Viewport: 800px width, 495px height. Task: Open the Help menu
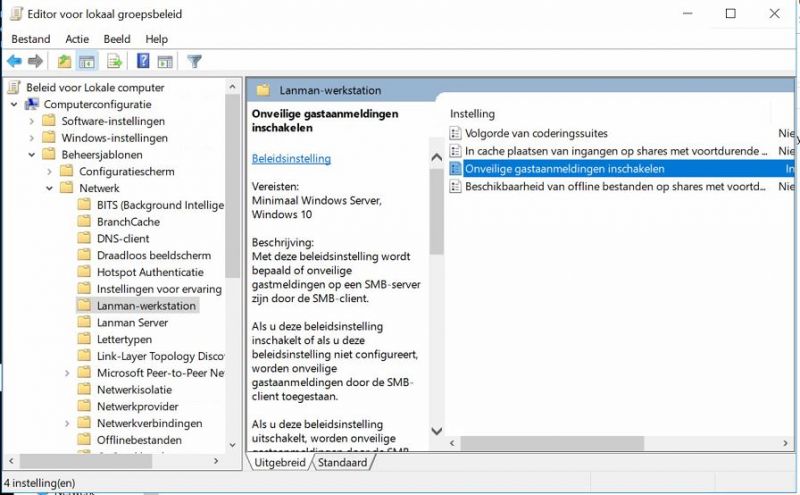pyautogui.click(x=157, y=39)
